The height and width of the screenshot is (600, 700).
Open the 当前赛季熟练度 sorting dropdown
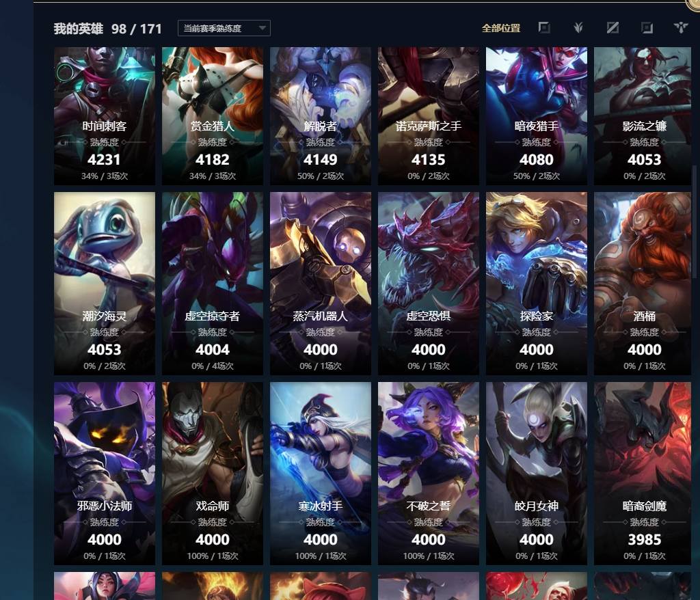click(x=224, y=28)
